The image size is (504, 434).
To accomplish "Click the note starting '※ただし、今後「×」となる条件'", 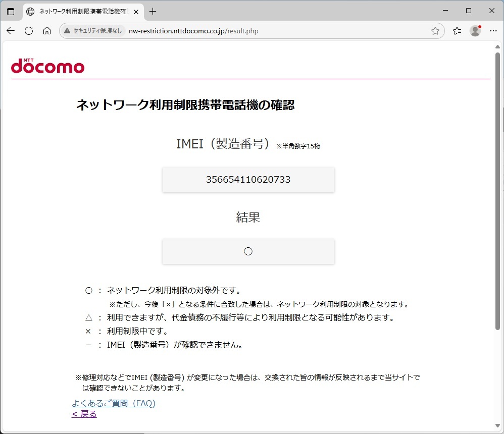I will [x=259, y=304].
